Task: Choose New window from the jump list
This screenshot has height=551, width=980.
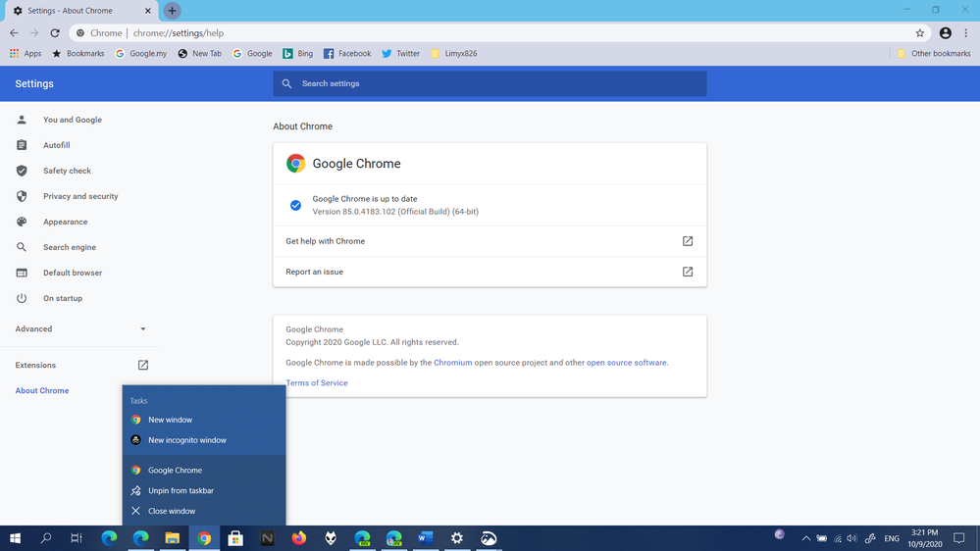Action: (x=204, y=420)
